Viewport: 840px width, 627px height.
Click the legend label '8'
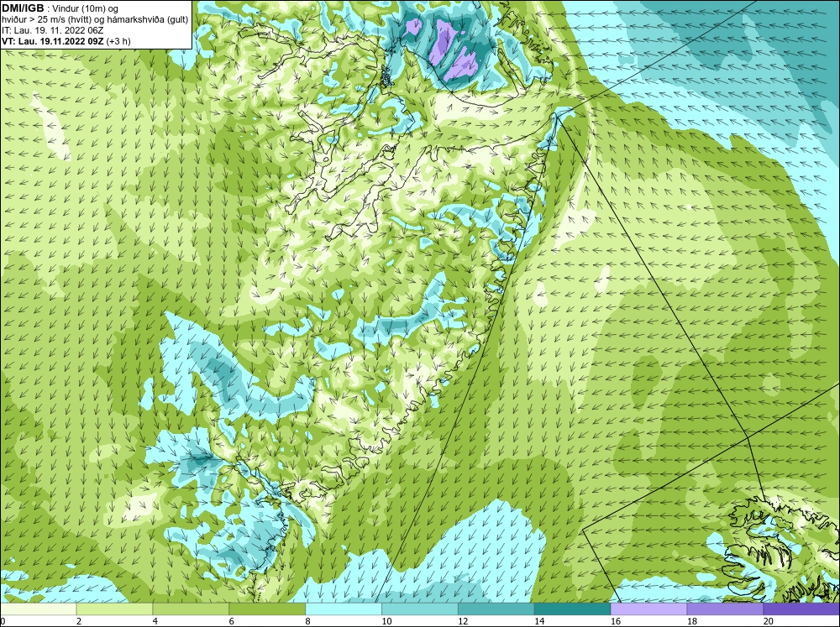(x=308, y=621)
